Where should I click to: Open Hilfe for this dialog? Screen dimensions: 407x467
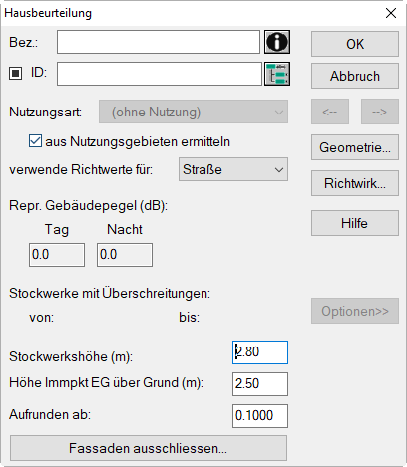[355, 223]
